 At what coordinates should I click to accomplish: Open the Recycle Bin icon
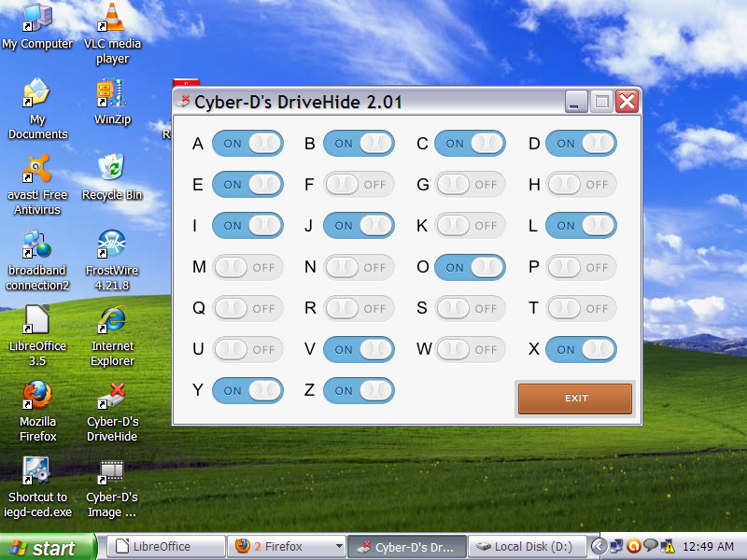pos(112,172)
